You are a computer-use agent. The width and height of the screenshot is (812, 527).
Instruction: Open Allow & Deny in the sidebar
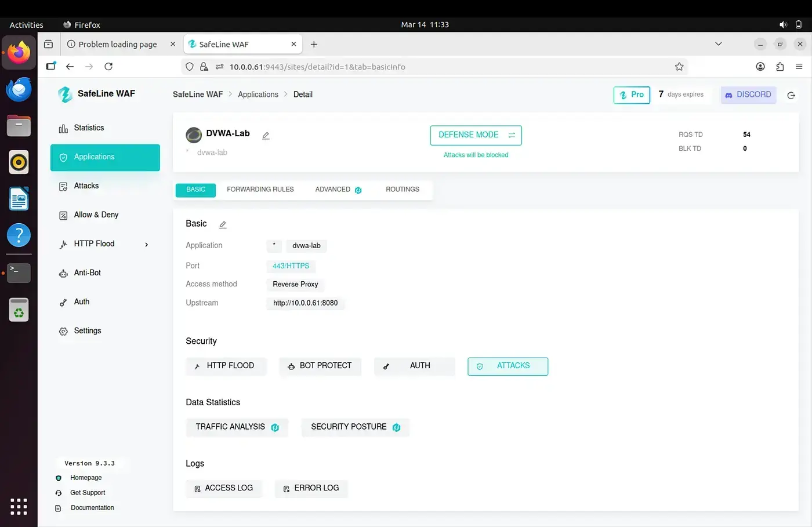coord(105,215)
